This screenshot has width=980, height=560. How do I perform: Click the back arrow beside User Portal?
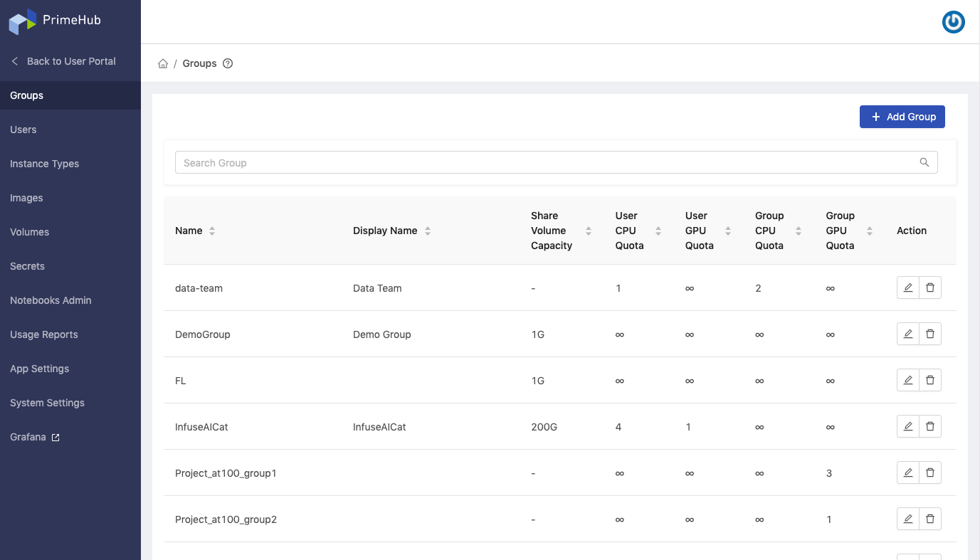[x=15, y=61]
